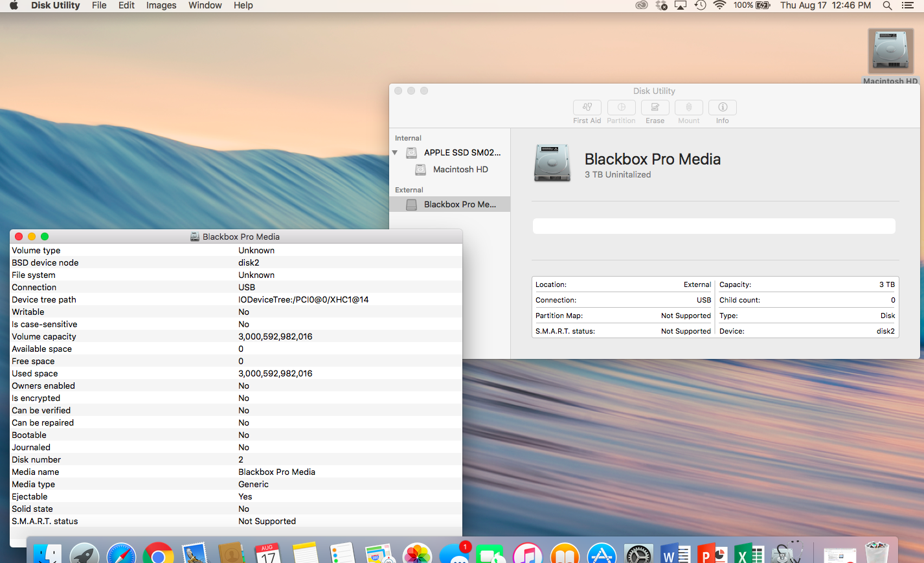
Task: Click the Ejectable row value Yes
Action: point(245,497)
